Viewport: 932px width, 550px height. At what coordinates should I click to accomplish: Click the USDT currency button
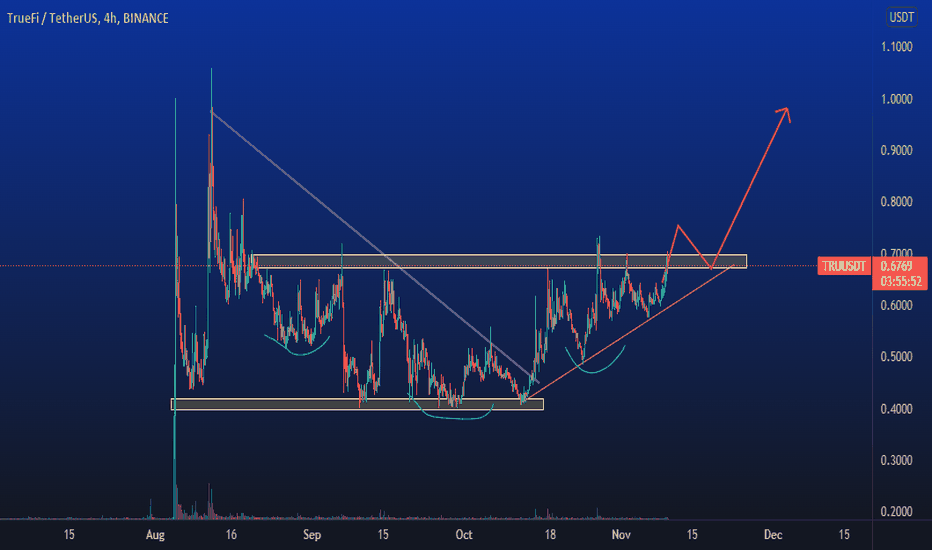[x=901, y=17]
